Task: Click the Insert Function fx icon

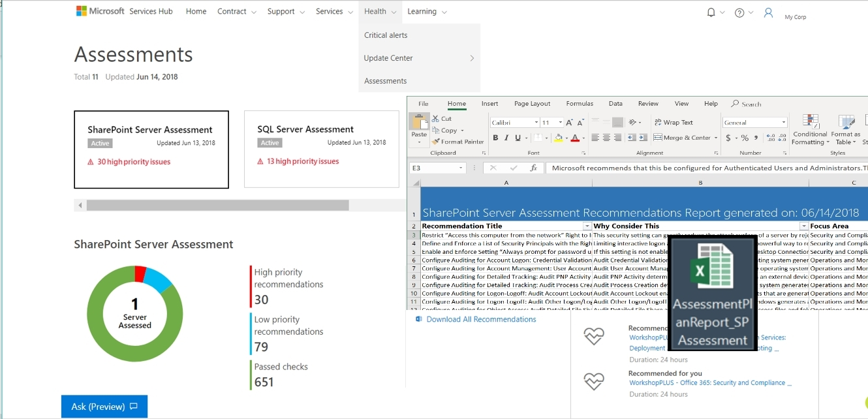Action: (x=533, y=168)
